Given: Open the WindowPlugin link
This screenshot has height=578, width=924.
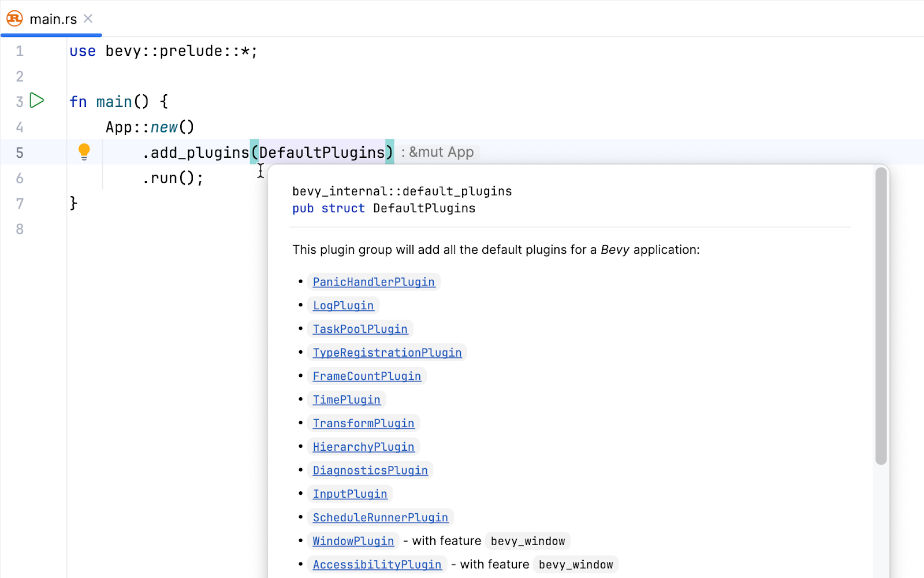Looking at the screenshot, I should (x=353, y=541).
